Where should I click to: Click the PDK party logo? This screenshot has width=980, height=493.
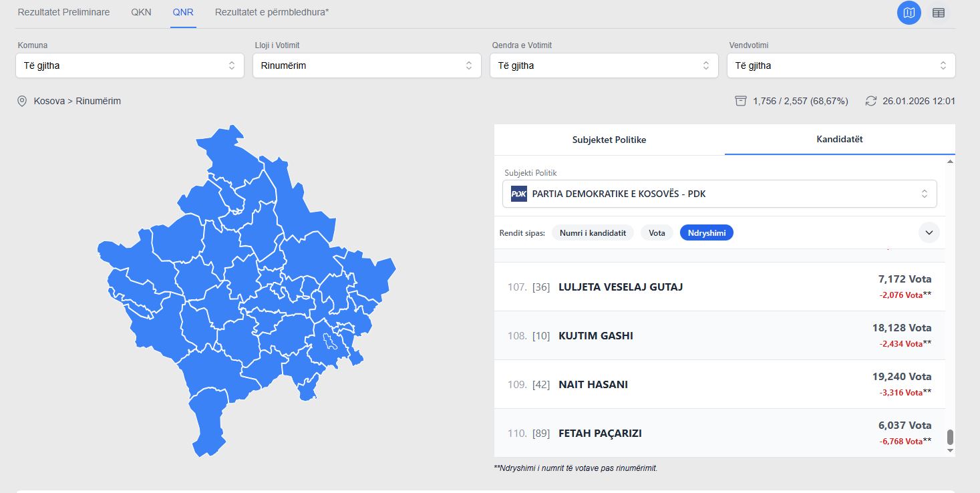519,194
